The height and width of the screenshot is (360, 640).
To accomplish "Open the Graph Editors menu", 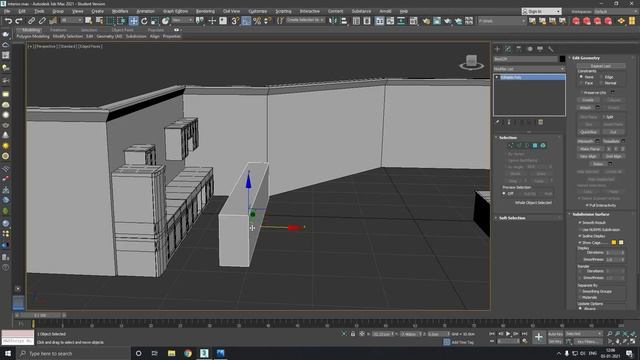I will coord(176,11).
